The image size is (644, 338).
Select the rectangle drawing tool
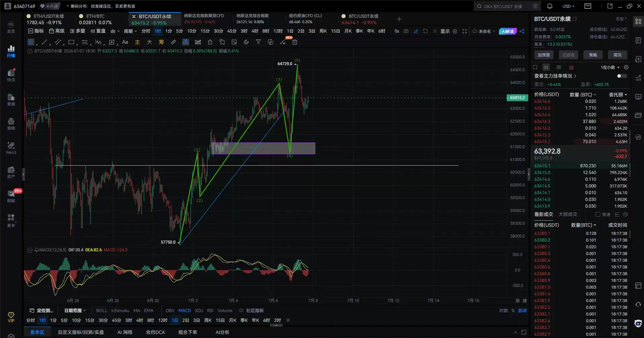[x=71, y=42]
